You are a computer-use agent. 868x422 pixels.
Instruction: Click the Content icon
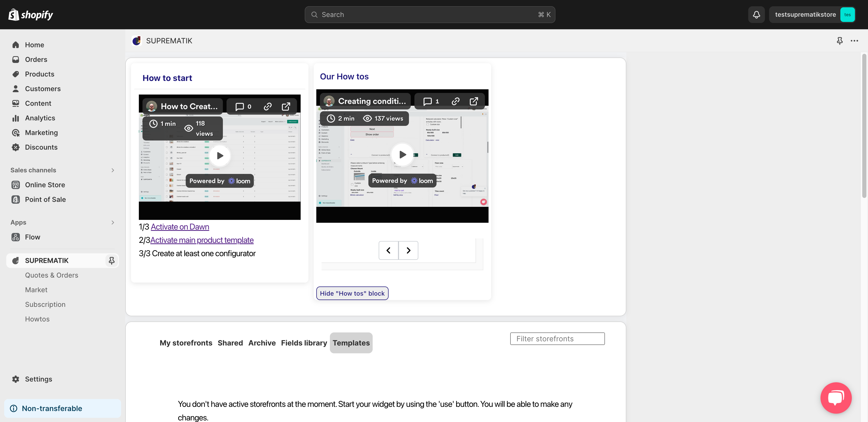15,103
